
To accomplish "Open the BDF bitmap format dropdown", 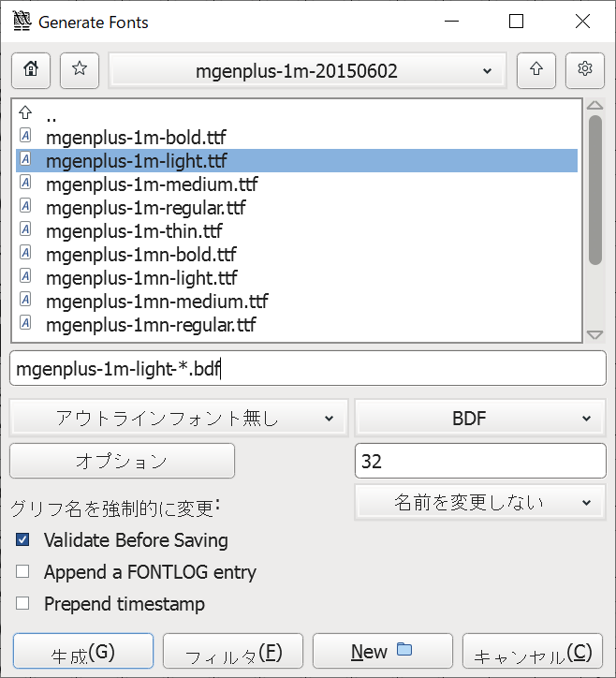I will 480,418.
